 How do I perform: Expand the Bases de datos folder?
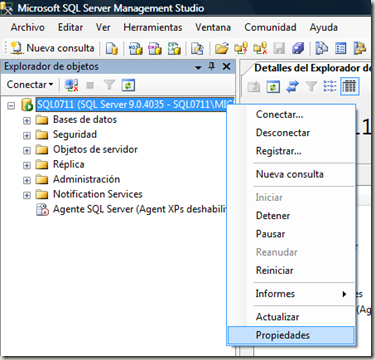coord(27,121)
